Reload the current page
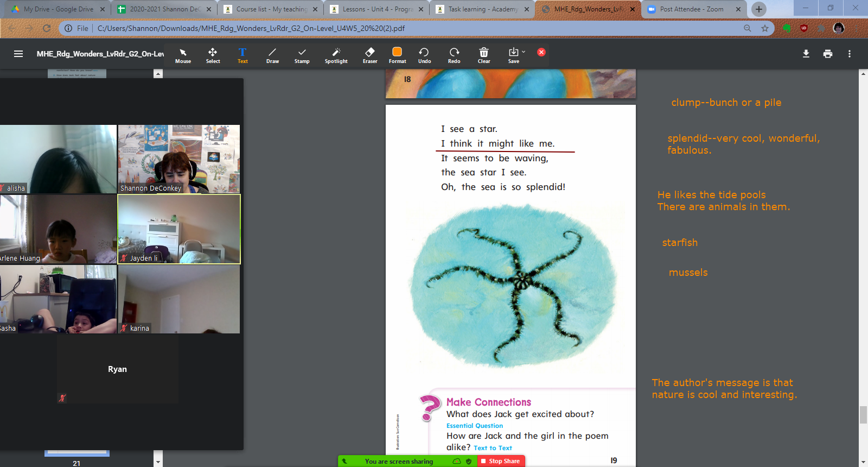 [x=47, y=28]
